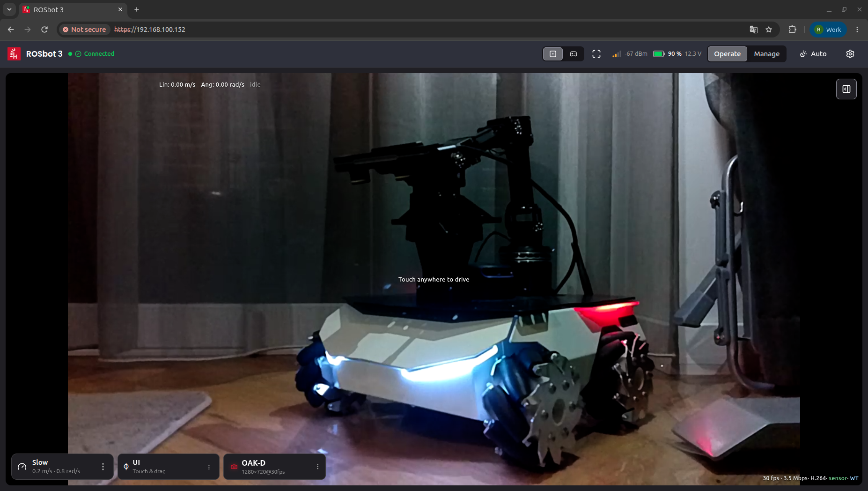
Task: Open the translate page icon
Action: coord(754,30)
